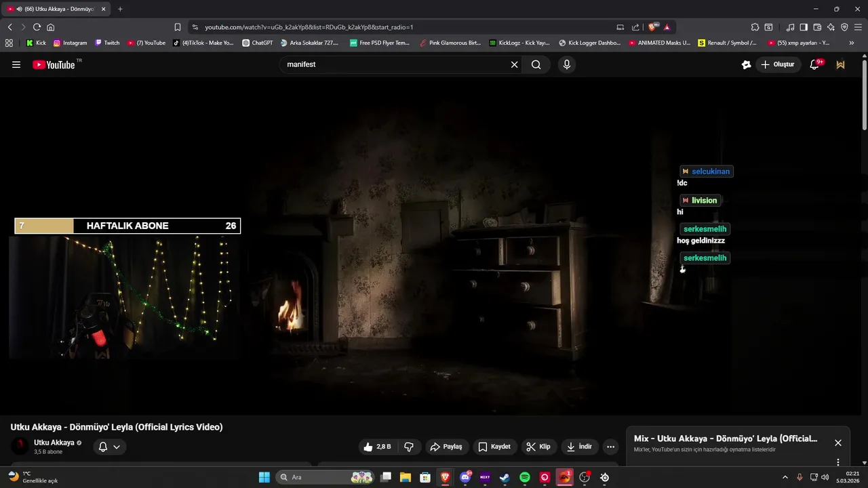The height and width of the screenshot is (488, 868).
Task: Click the sparkle icon beside Oluştur
Action: click(746, 64)
